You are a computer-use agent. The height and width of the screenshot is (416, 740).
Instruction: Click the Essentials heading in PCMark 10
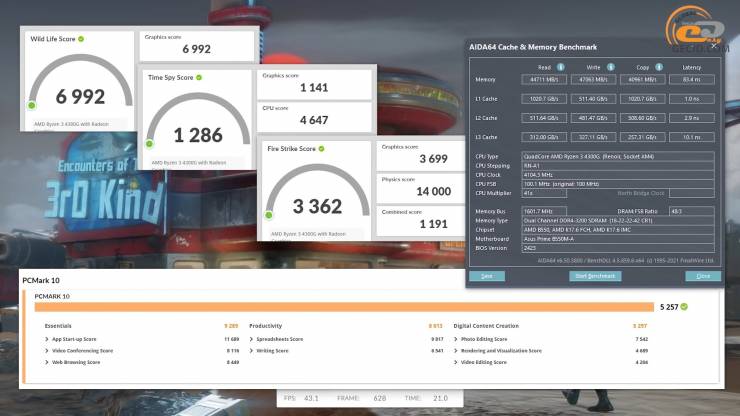58,326
